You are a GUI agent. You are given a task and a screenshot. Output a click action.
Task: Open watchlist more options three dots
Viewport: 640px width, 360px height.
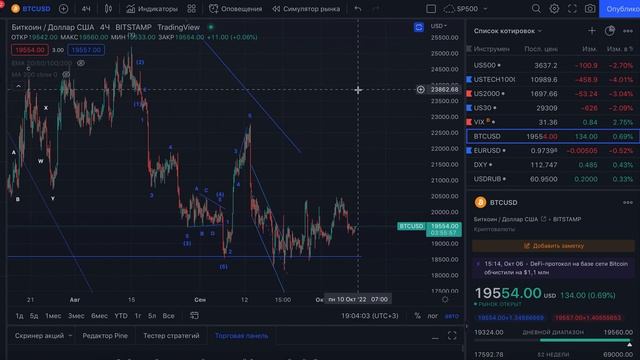[628, 31]
